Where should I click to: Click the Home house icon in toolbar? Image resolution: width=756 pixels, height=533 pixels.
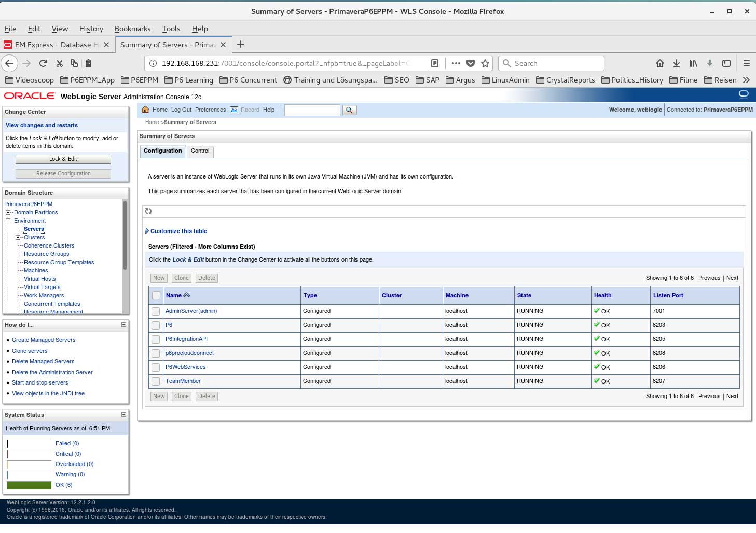coord(145,110)
